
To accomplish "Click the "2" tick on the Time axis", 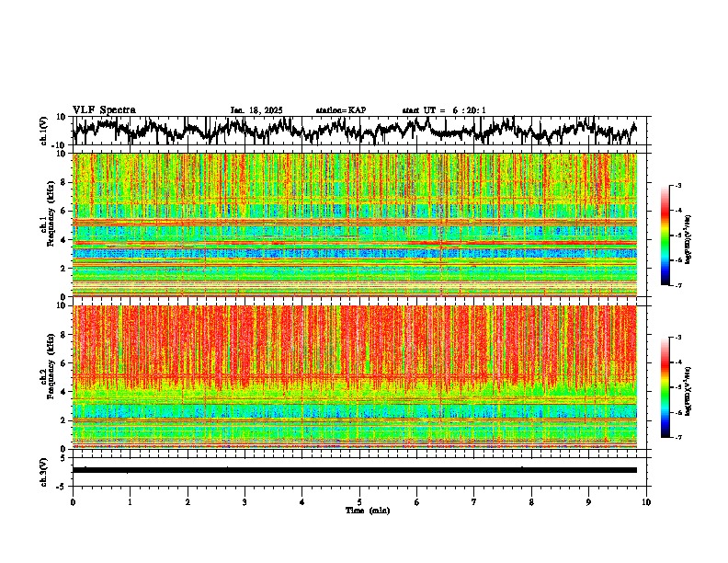I will point(188,502).
